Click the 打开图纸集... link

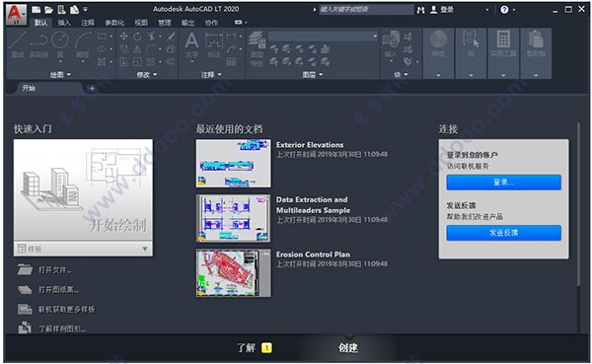tap(58, 290)
